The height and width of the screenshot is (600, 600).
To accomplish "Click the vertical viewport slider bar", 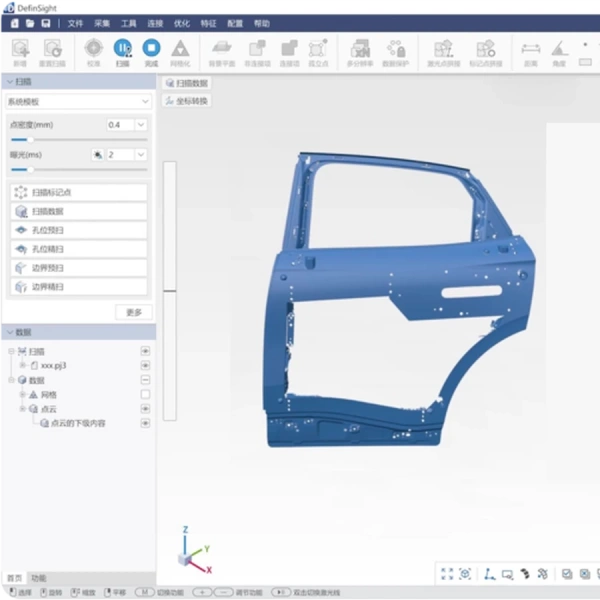I will pyautogui.click(x=170, y=291).
